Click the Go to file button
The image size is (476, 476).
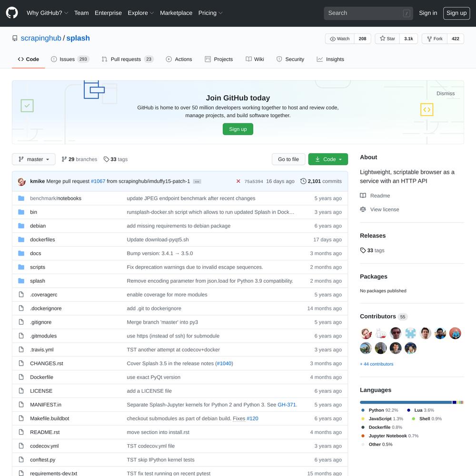tap(288, 159)
